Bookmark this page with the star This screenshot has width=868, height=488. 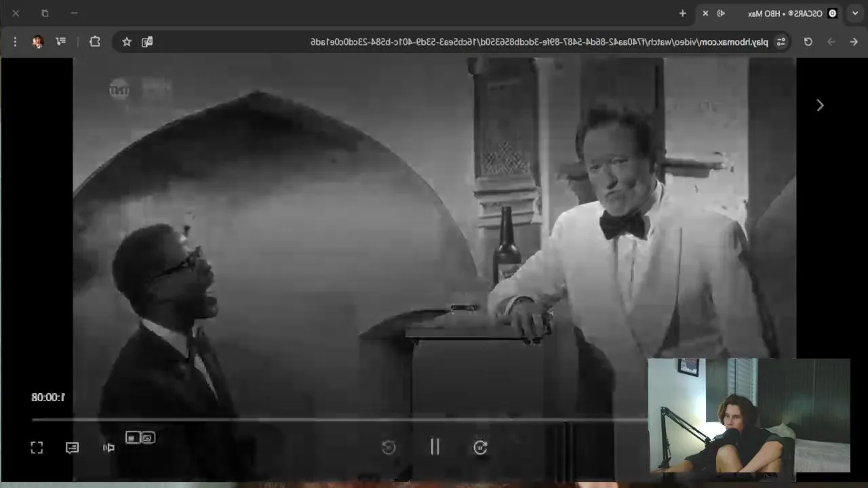point(127,42)
